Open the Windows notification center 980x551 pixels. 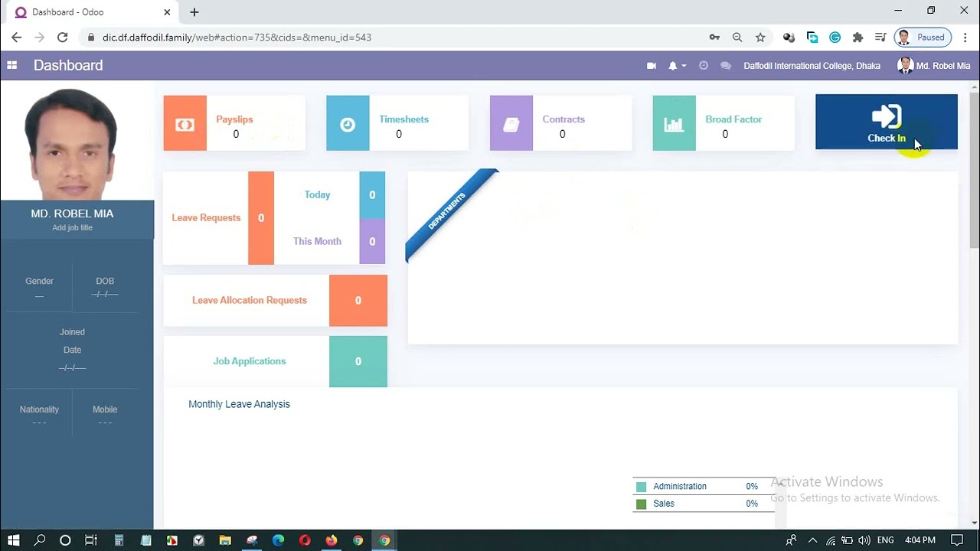click(956, 540)
